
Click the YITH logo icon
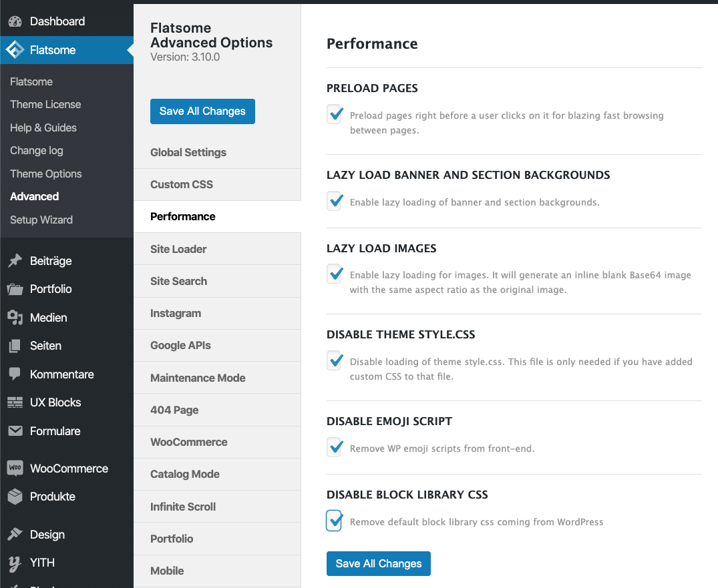tap(15, 563)
